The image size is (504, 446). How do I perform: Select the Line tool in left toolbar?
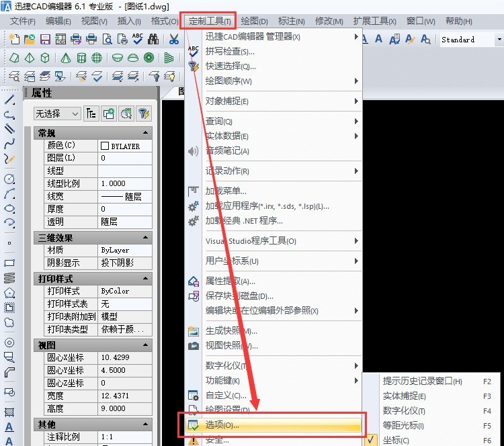tap(9, 100)
